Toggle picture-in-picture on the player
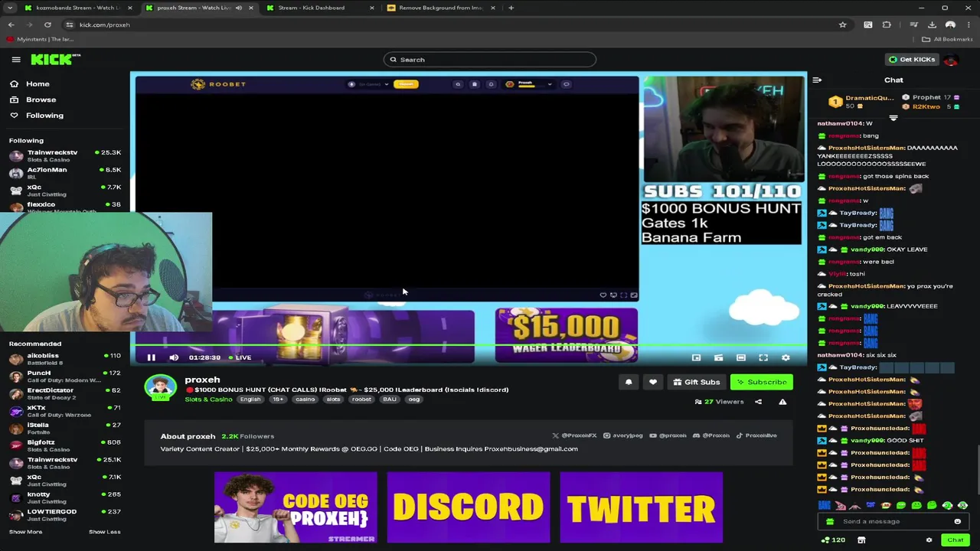Image resolution: width=980 pixels, height=551 pixels. pyautogui.click(x=697, y=357)
